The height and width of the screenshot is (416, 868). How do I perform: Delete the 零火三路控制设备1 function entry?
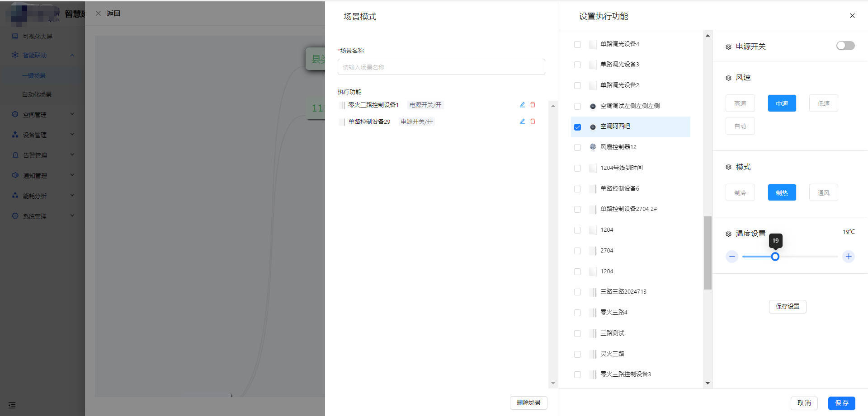[533, 105]
